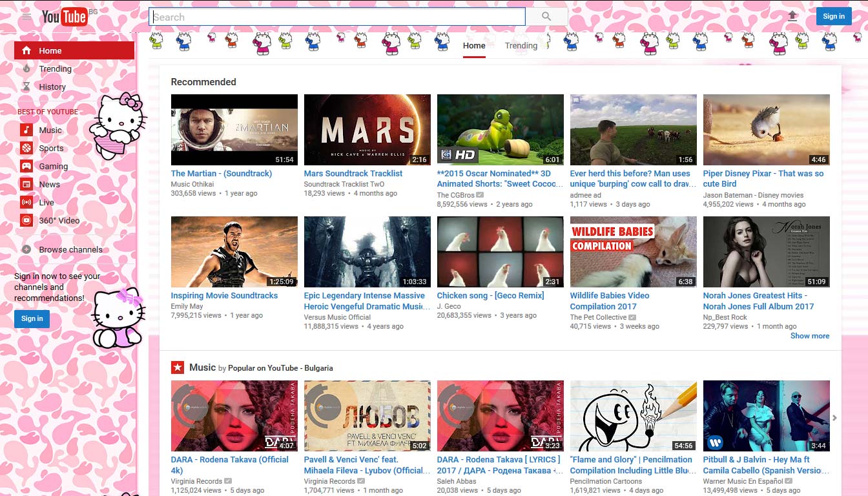Start a search with the magnifier icon

tap(546, 15)
